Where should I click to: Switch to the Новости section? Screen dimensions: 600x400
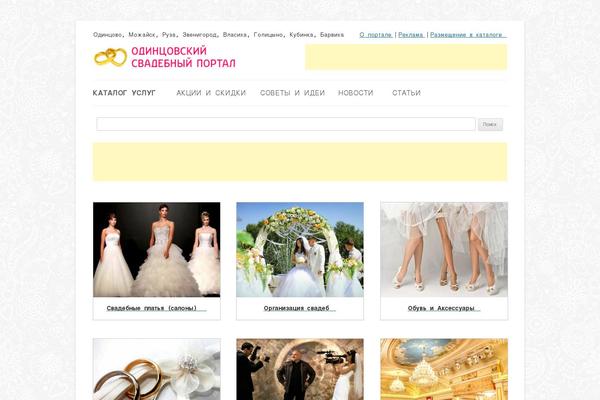pyautogui.click(x=355, y=93)
